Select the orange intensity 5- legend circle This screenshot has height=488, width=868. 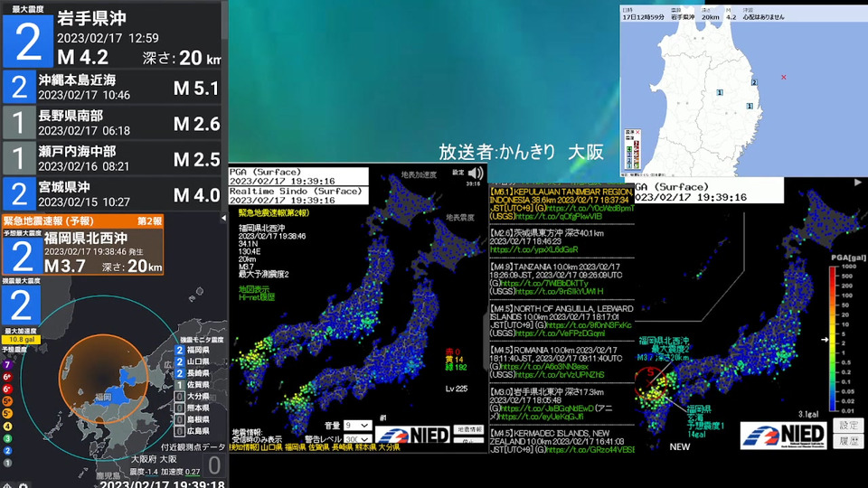[x=8, y=414]
